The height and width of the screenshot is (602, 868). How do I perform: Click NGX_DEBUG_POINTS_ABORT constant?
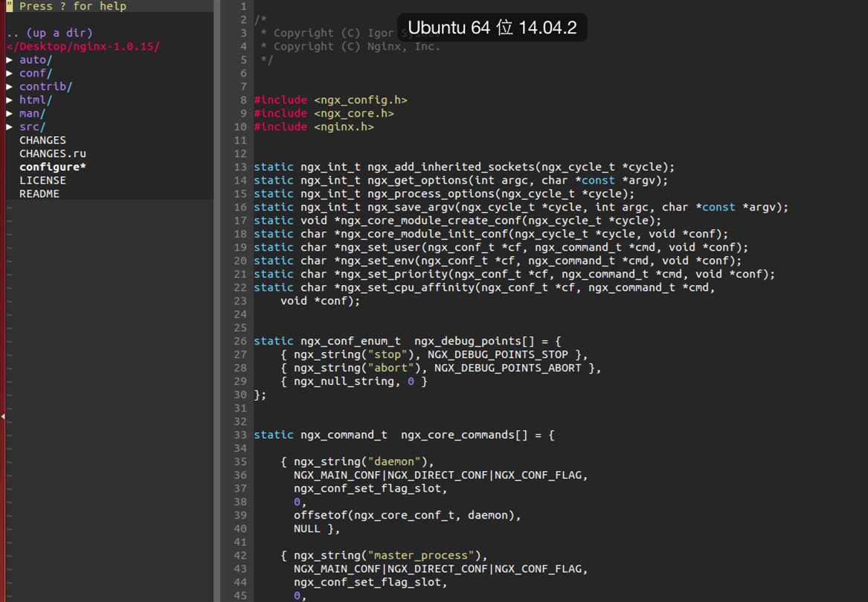click(x=507, y=368)
